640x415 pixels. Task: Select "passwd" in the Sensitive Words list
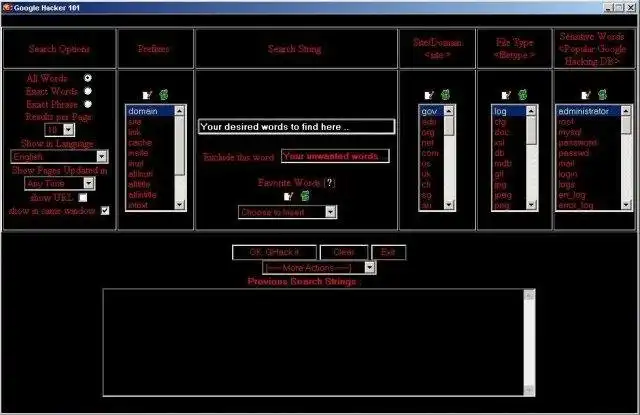coord(589,153)
